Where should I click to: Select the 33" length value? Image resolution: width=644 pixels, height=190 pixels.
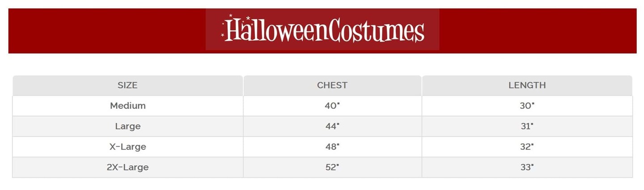[x=527, y=168]
